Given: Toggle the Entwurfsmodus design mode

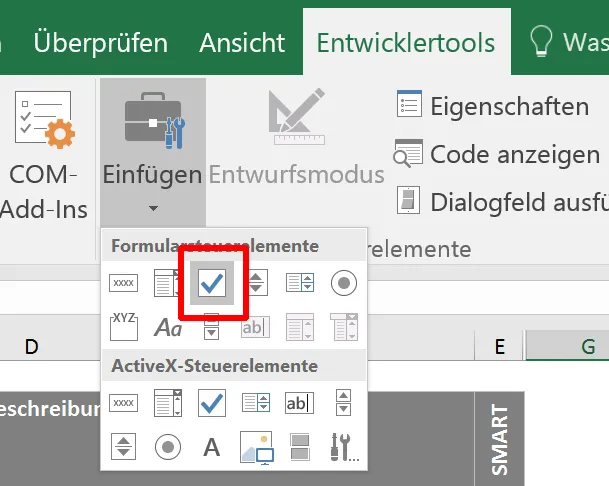Looking at the screenshot, I should tap(297, 138).
